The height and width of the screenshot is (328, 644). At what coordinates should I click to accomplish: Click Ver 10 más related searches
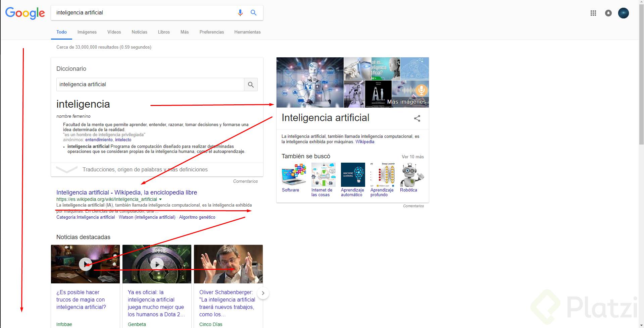point(413,157)
